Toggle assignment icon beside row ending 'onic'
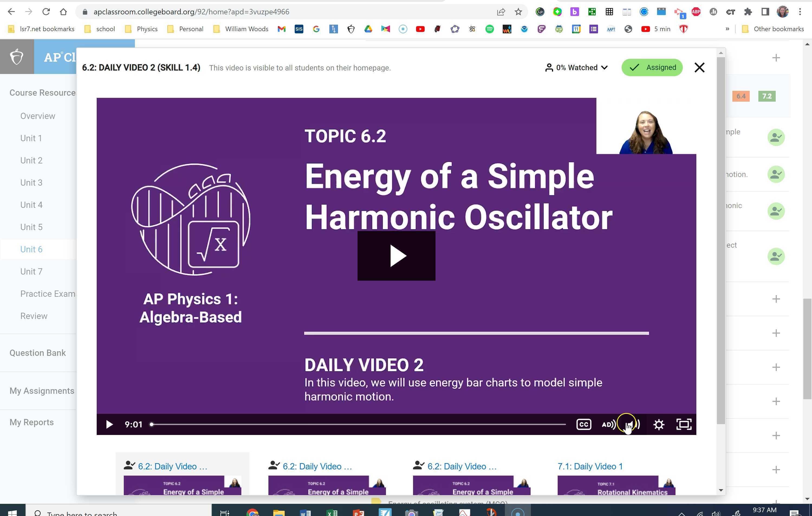The height and width of the screenshot is (516, 812). coord(776,211)
